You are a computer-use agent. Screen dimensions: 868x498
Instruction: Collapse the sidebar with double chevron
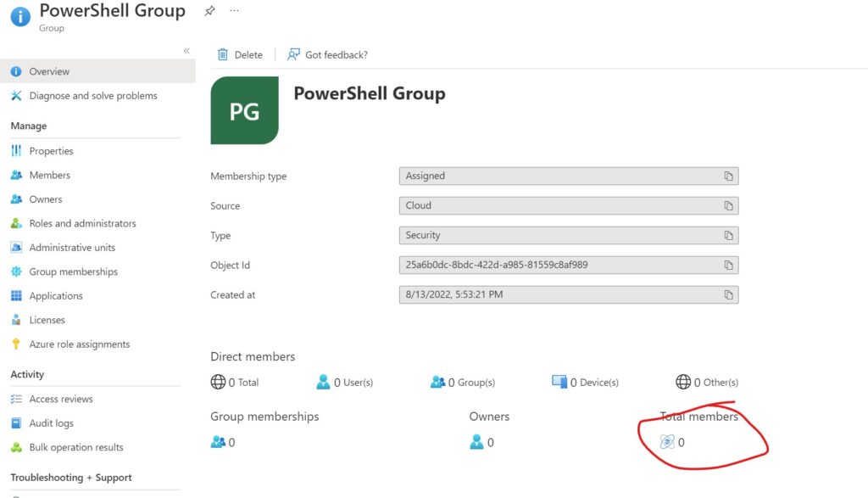pos(186,51)
